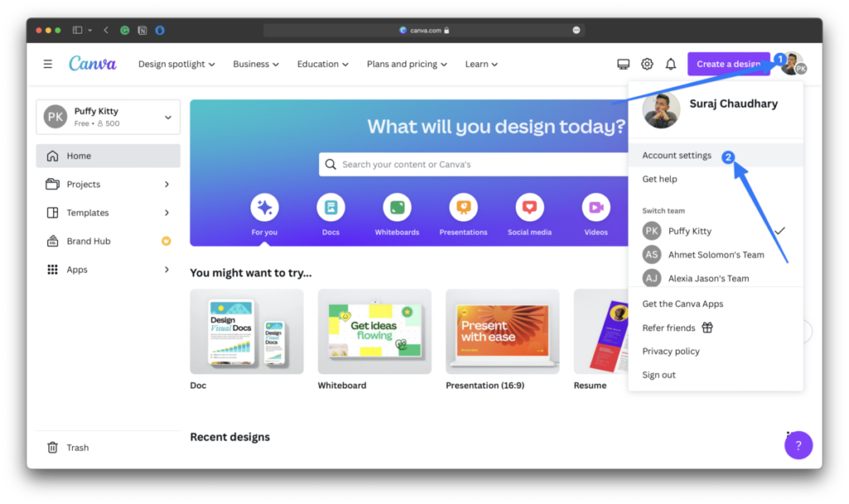Choose Refer friends from profile menu
The image size is (849, 504).
(x=716, y=327)
